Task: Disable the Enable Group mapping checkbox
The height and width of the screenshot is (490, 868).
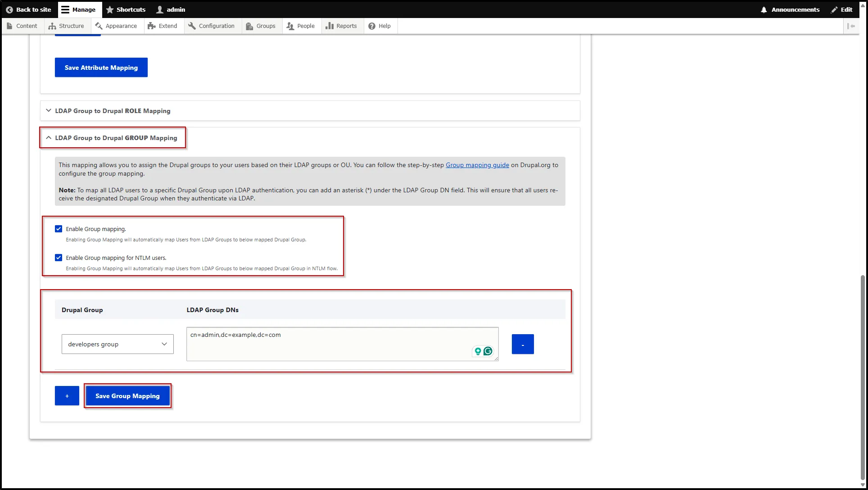Action: 59,228
